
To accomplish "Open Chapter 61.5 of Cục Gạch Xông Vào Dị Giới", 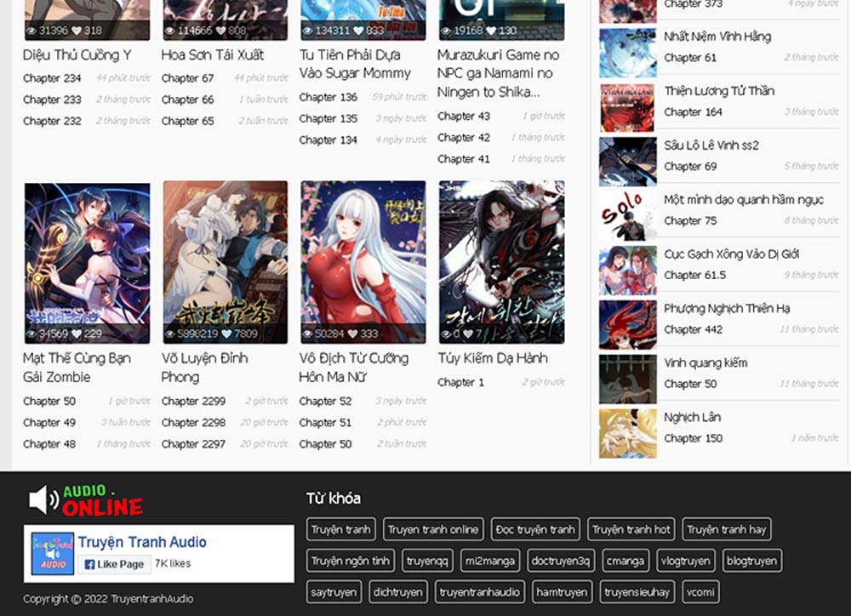I will (x=694, y=275).
